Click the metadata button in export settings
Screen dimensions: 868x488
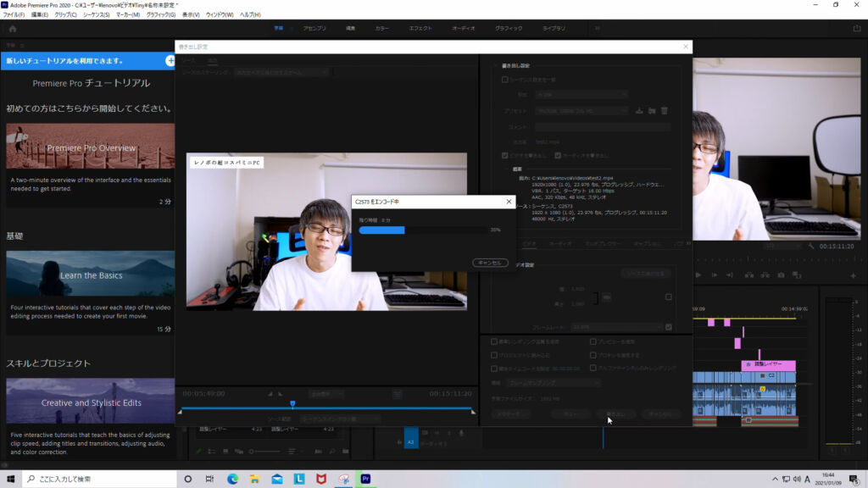tap(510, 413)
